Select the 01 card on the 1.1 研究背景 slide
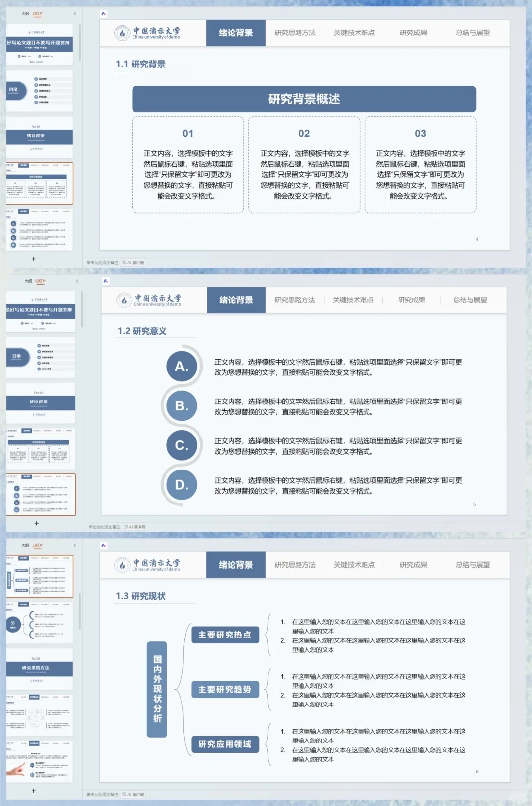 188,165
